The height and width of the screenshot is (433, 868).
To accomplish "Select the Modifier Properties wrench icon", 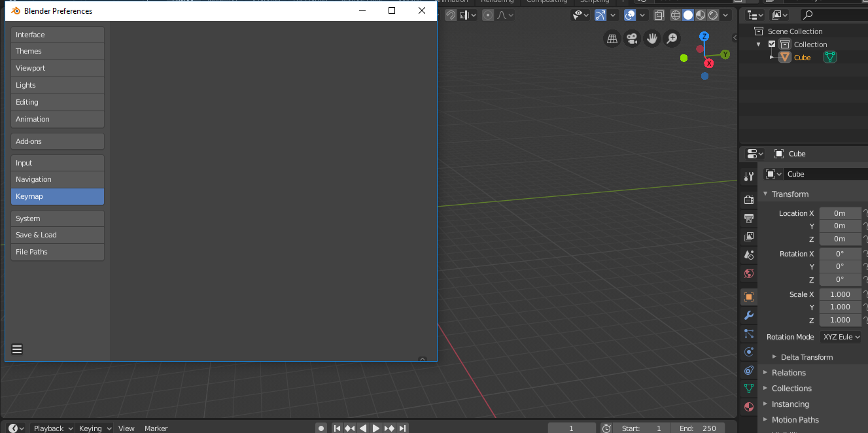I will (748, 315).
